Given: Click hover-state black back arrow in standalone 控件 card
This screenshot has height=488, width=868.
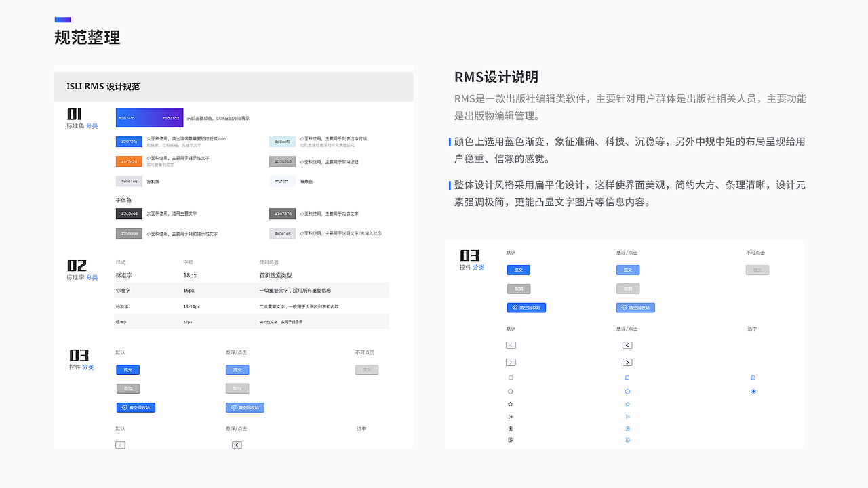Looking at the screenshot, I should [627, 345].
